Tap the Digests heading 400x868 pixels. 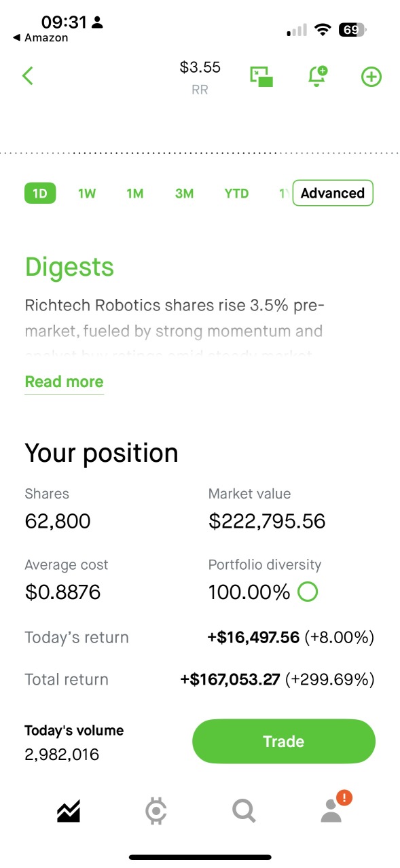pyautogui.click(x=69, y=267)
